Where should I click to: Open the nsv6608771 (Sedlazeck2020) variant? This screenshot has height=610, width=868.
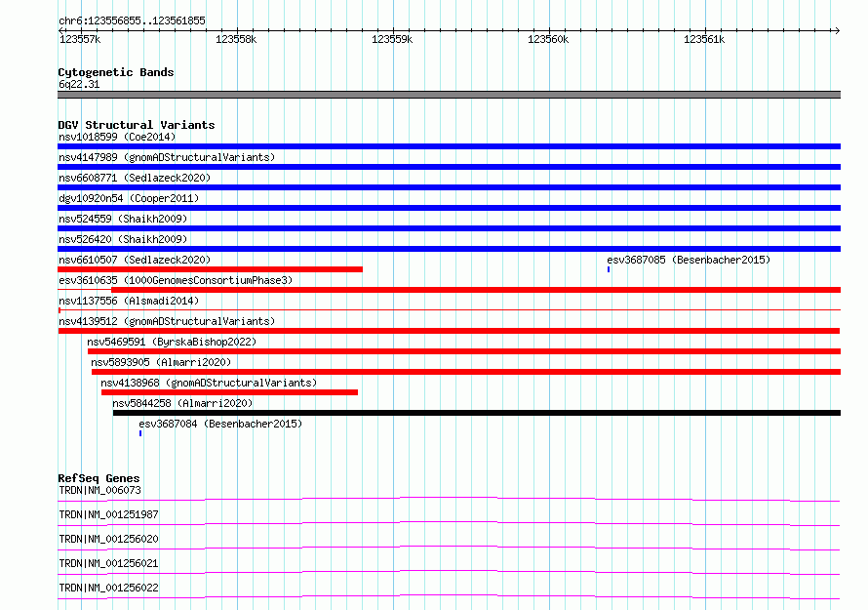coord(135,178)
